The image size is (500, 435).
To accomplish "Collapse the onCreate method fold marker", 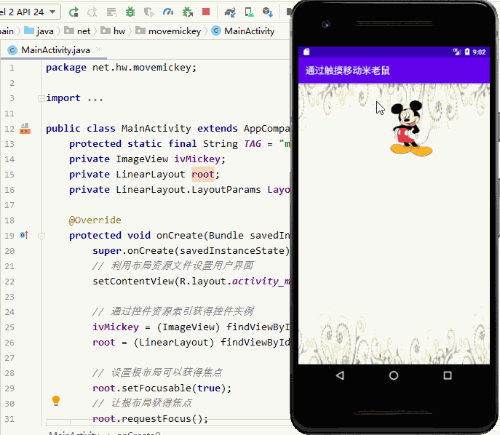I will pyautogui.click(x=41, y=236).
